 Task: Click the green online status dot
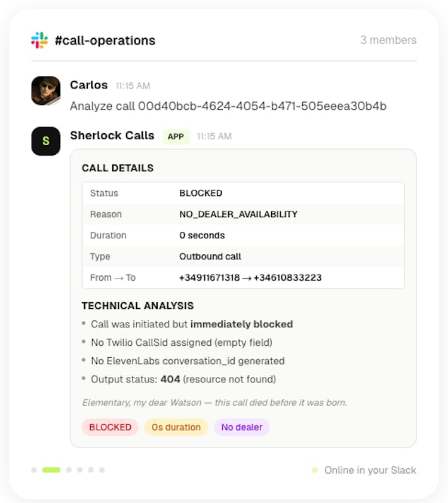pos(315,470)
